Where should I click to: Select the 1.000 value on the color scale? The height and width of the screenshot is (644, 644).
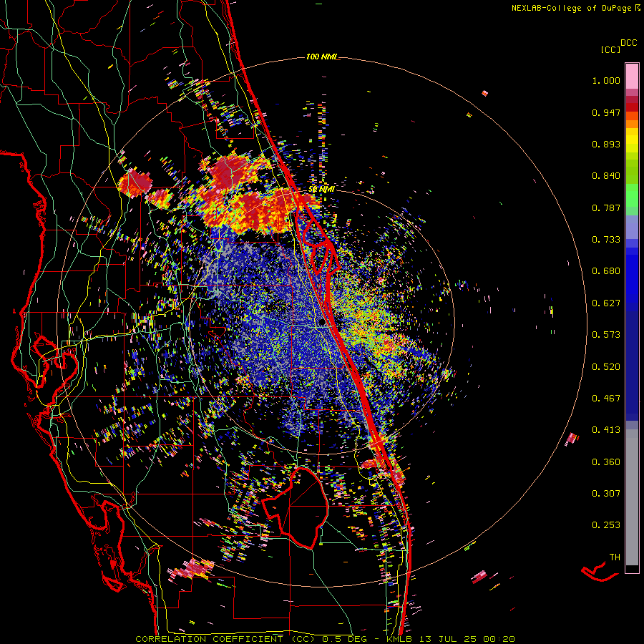coord(606,80)
